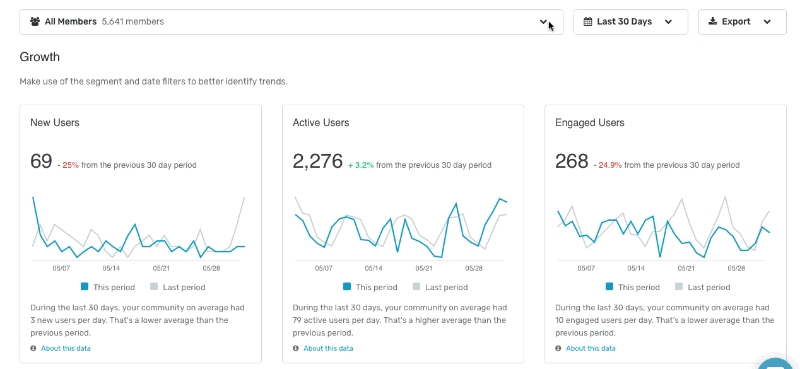The width and height of the screenshot is (800, 369).
Task: Open the Last 30 Days date filter
Action: 631,22
